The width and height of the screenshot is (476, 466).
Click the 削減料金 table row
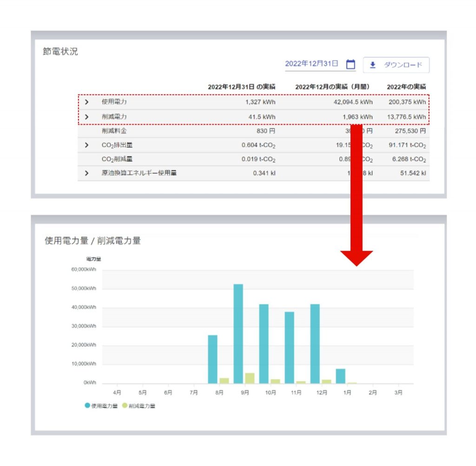click(253, 131)
